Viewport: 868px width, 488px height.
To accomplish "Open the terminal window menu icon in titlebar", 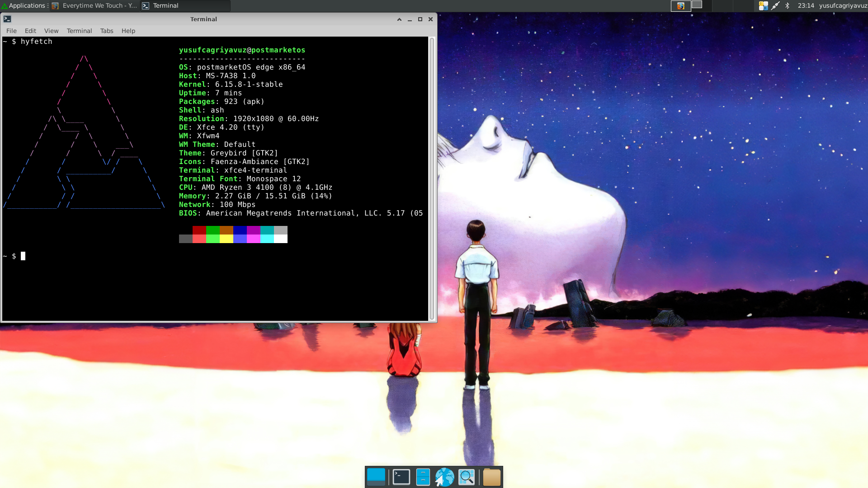I will pos(7,19).
